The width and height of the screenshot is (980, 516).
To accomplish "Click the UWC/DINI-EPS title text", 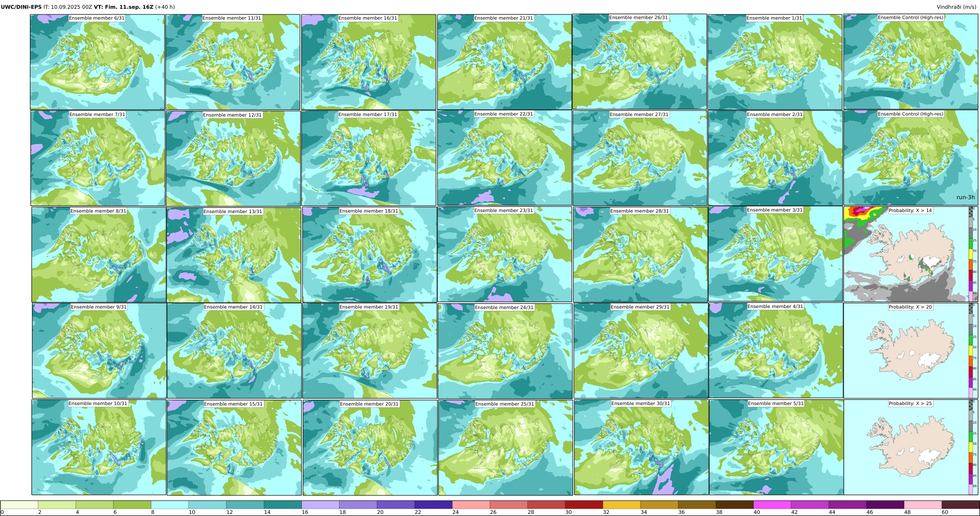I will click(x=21, y=7).
